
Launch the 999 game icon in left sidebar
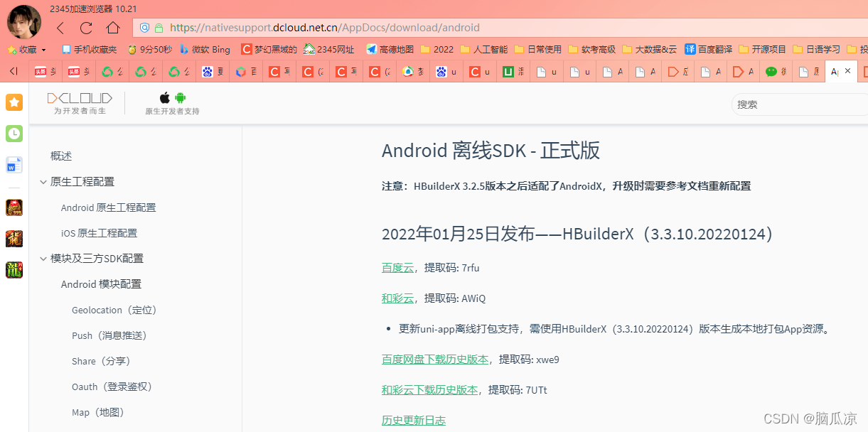pyautogui.click(x=14, y=207)
